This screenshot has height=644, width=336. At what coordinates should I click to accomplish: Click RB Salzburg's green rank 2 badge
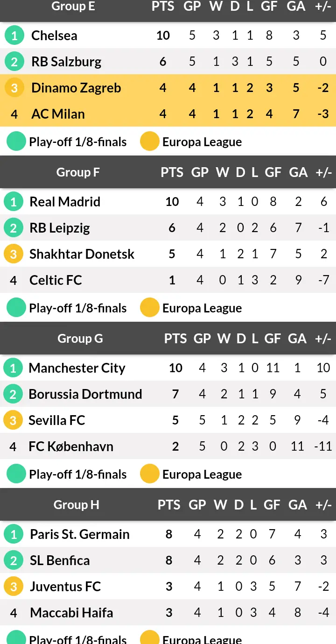point(14,62)
